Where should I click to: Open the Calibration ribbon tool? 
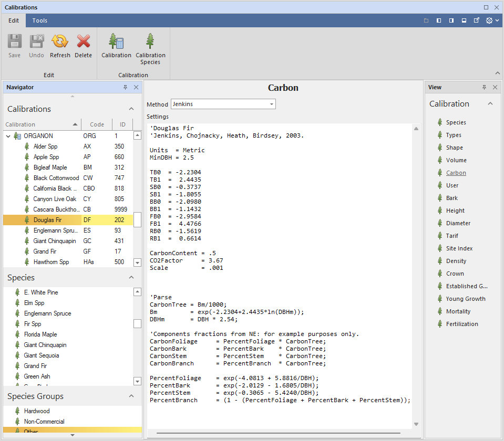point(116,46)
